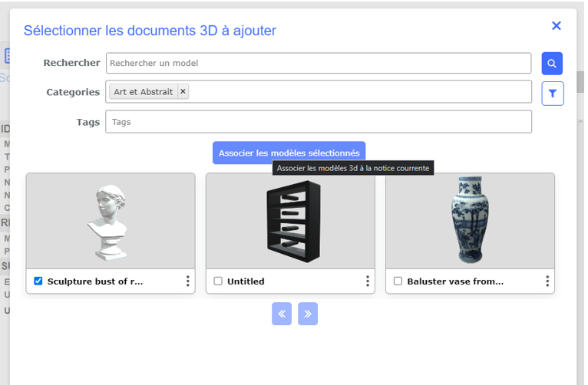
Task: Click the Untitled model title label
Action: pos(246,281)
